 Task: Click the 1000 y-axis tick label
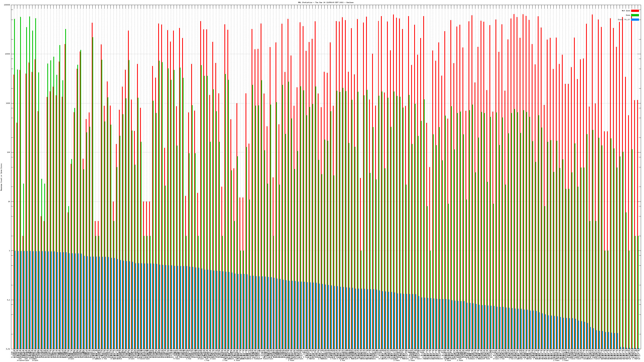[8, 103]
